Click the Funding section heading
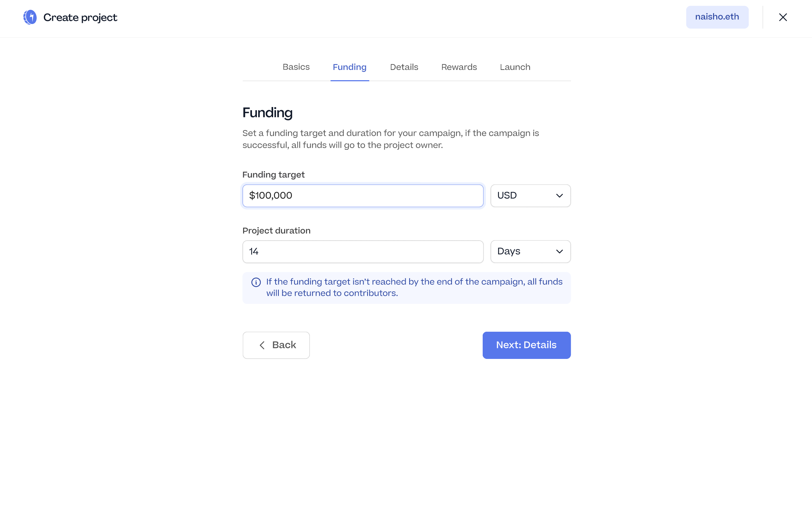The height and width of the screenshot is (520, 812). 267,113
